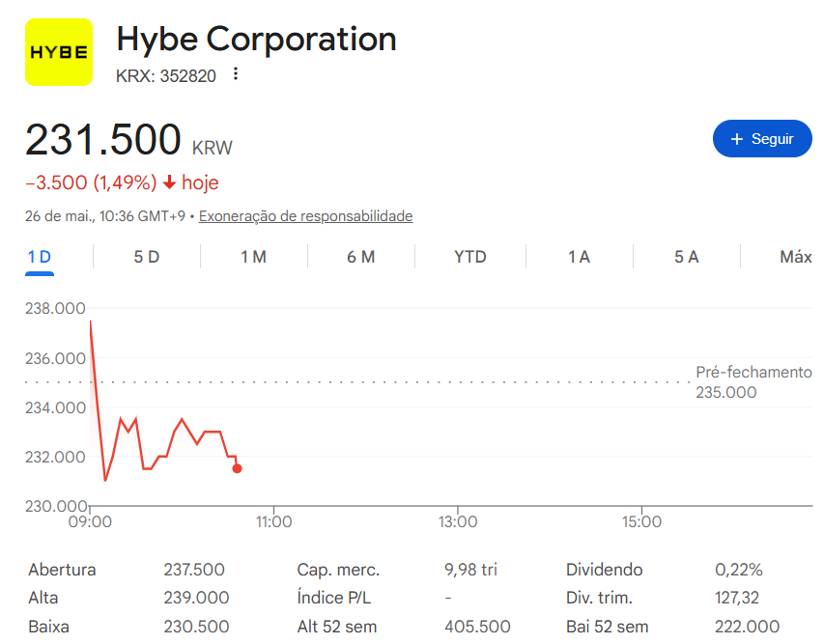The height and width of the screenshot is (644, 823).
Task: Click the Bai 52 sem value 222.000
Action: (747, 627)
